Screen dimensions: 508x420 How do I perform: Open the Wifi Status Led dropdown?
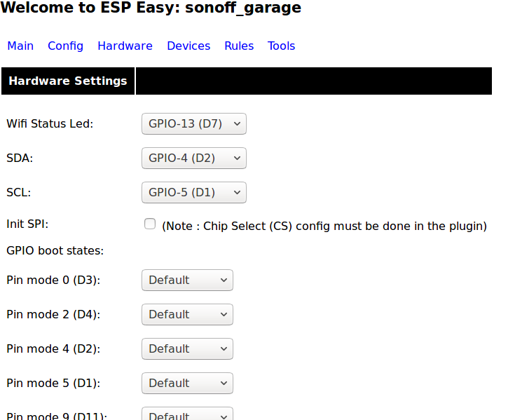[194, 124]
